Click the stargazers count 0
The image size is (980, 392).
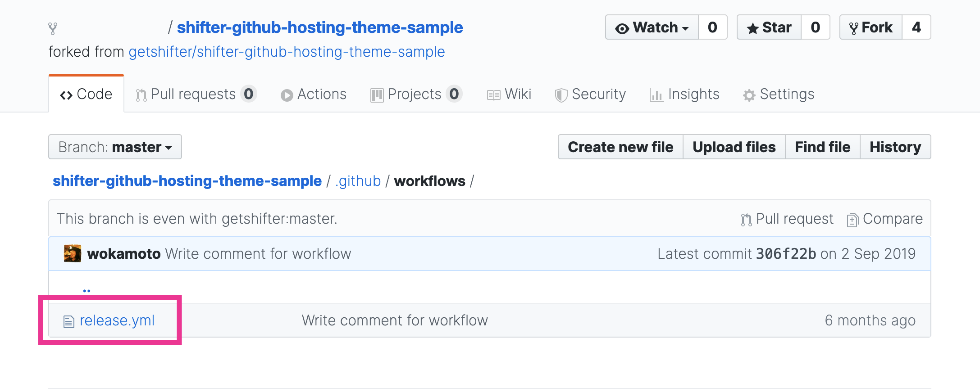coord(815,27)
